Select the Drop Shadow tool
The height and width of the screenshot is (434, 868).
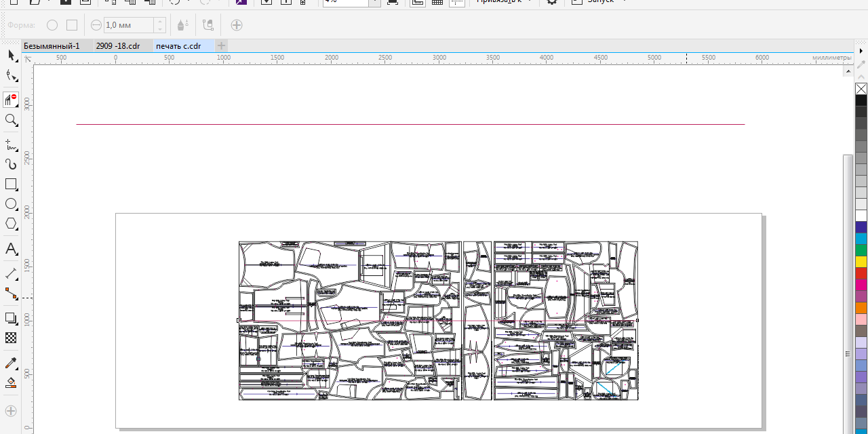[x=11, y=317]
